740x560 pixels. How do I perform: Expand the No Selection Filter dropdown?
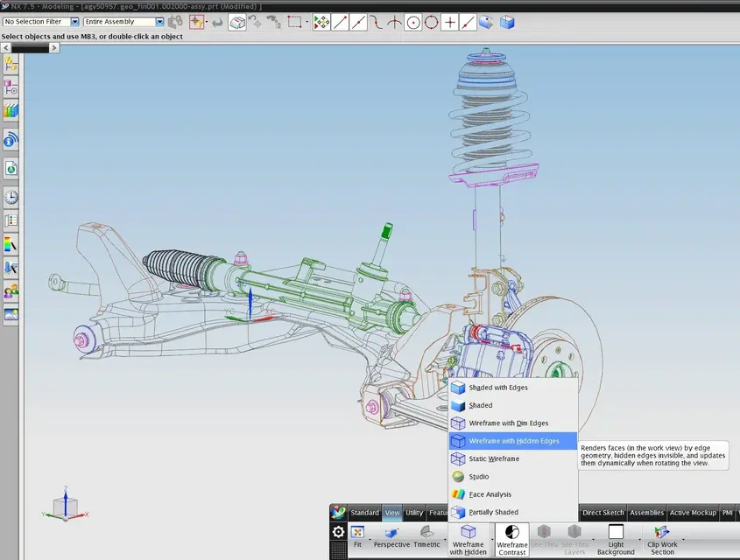click(74, 22)
